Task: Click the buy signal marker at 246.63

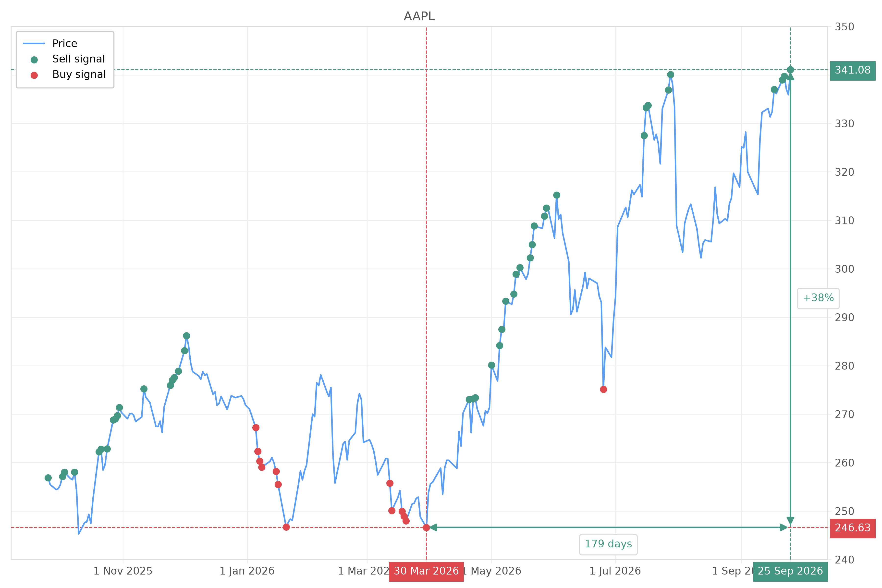Action: 426,528
